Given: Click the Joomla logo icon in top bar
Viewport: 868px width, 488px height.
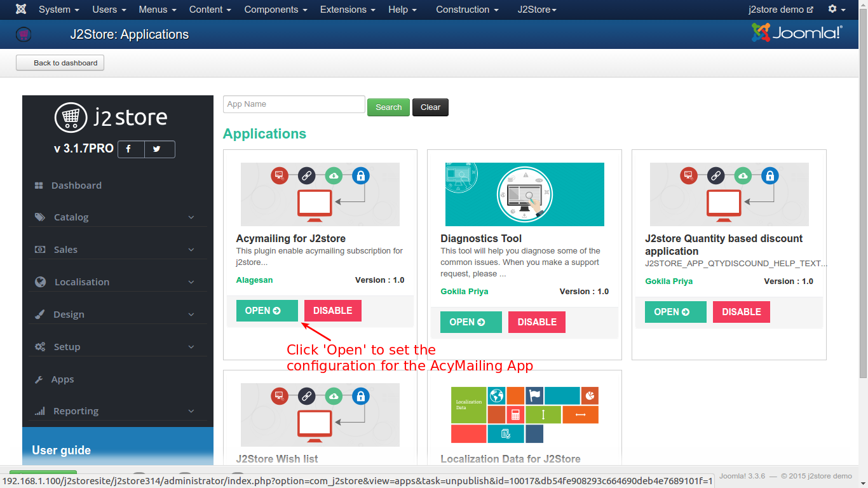Looking at the screenshot, I should click(21, 10).
